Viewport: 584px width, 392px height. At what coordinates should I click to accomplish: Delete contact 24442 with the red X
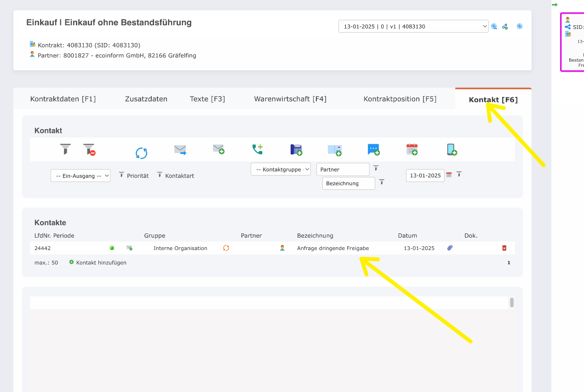tap(504, 248)
